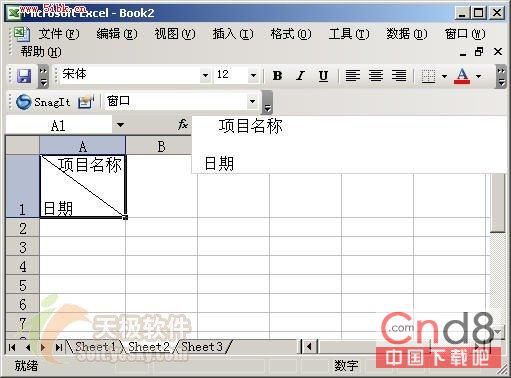Click the formula bar containing 项目名称
Image resolution: width=511 pixels, height=378 pixels.
click(349, 145)
